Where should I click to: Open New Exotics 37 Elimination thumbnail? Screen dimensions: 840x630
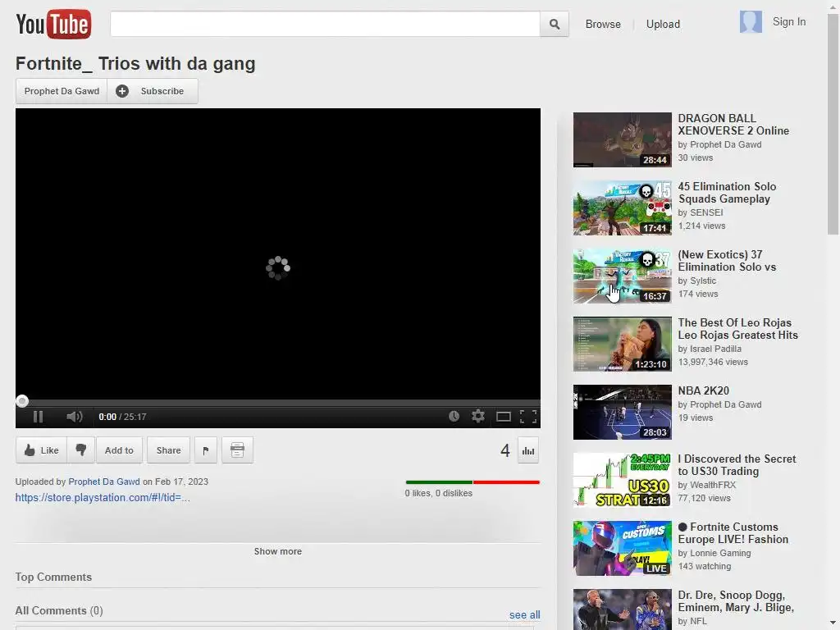622,276
